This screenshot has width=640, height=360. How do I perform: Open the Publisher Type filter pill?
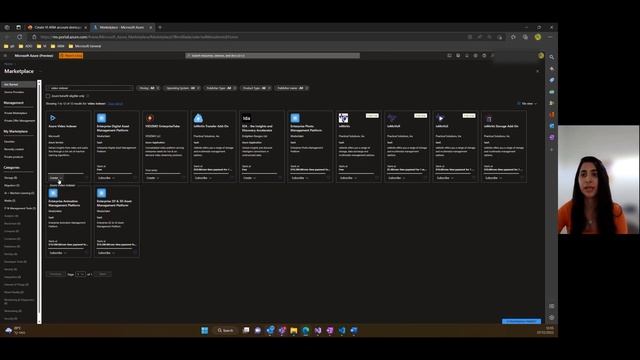220,88
